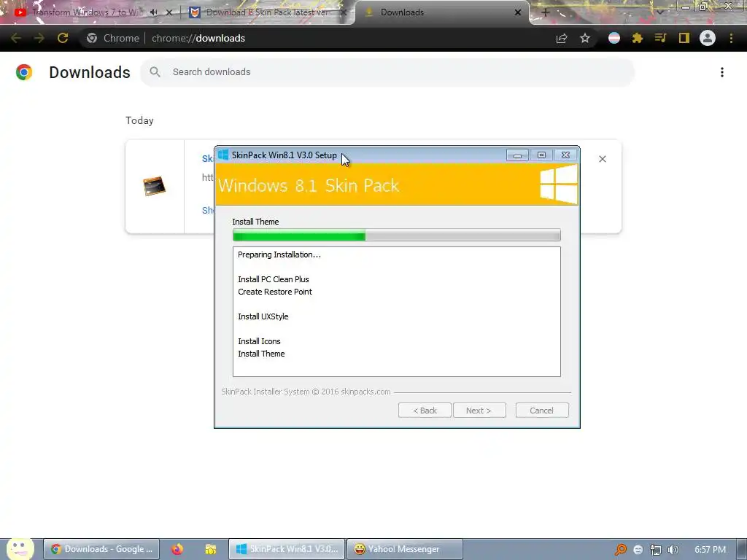Click the orange magnifier tray icon
Image resolution: width=747 pixels, height=560 pixels.
coord(620,550)
